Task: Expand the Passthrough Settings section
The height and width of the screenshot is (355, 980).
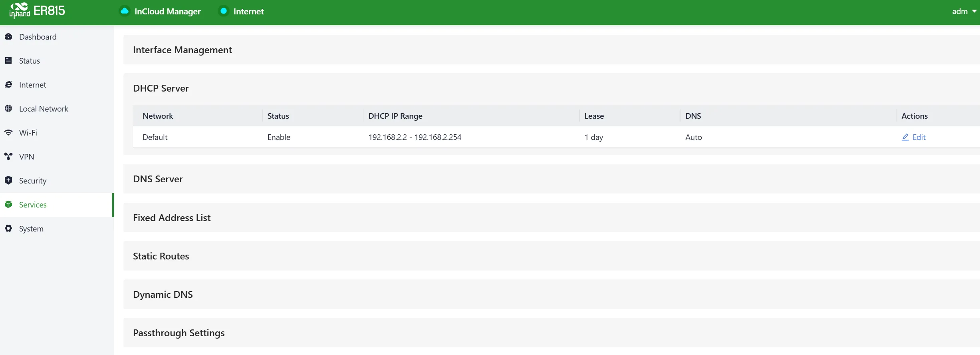Action: pos(551,333)
